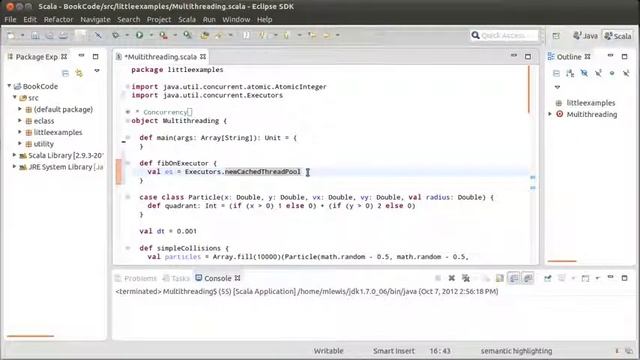Expand the littleexamples package in explorer
The height and width of the screenshot is (360, 640).
[x=20, y=132]
